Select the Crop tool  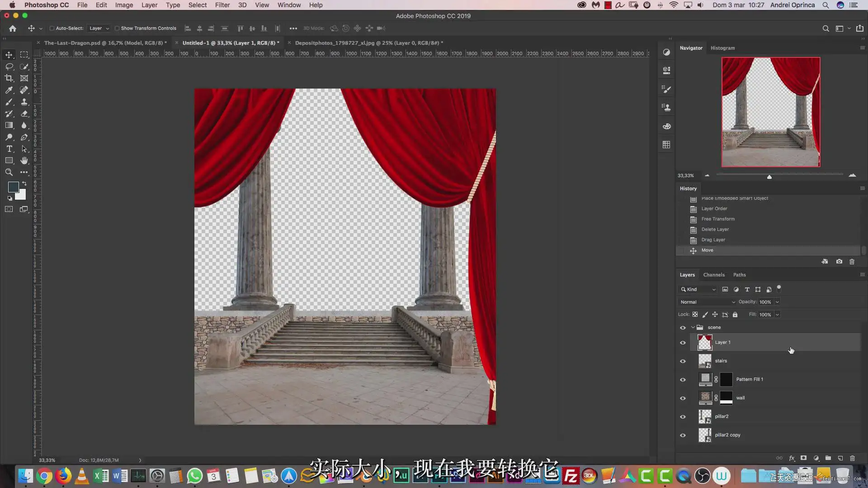click(9, 78)
